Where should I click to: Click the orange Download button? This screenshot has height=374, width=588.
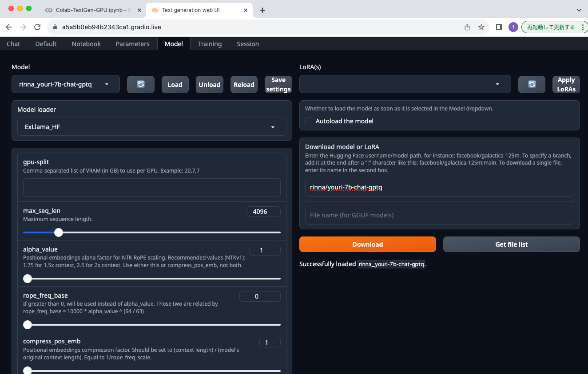point(368,244)
